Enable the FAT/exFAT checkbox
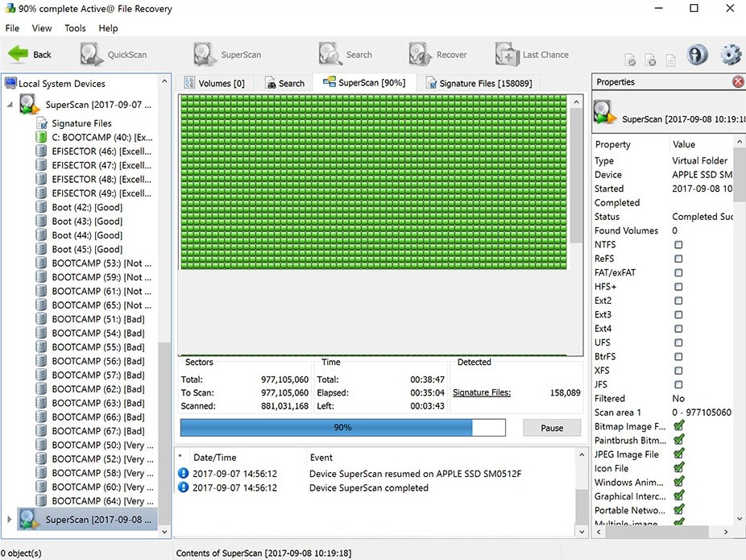This screenshot has height=560, width=746. point(678,272)
